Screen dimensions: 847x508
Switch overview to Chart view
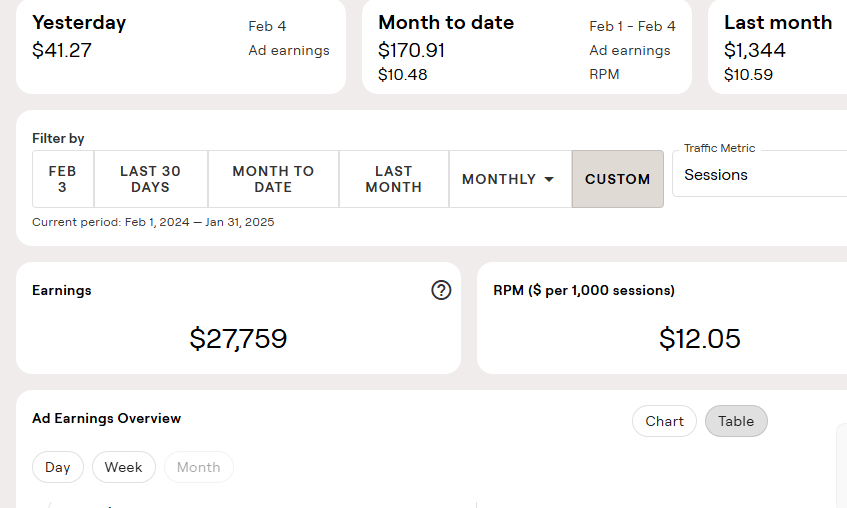tap(664, 421)
